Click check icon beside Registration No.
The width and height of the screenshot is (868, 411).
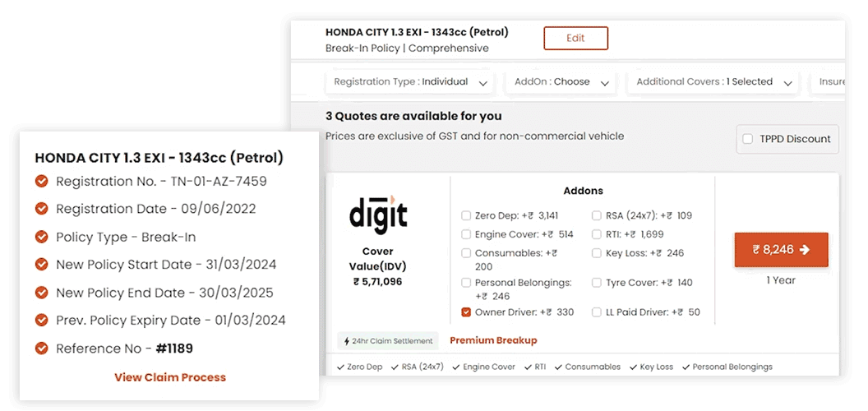[x=42, y=181]
